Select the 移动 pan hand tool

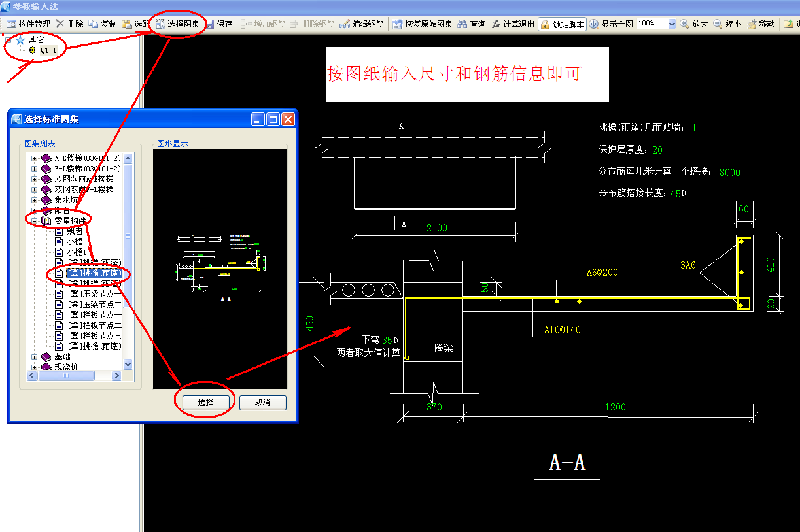pos(761,24)
